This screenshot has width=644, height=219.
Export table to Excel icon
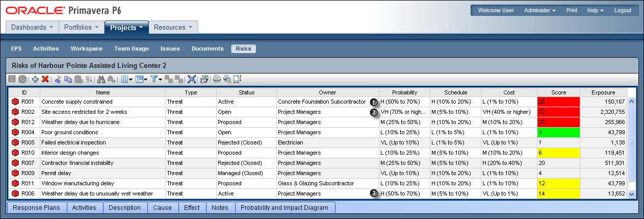[204, 79]
